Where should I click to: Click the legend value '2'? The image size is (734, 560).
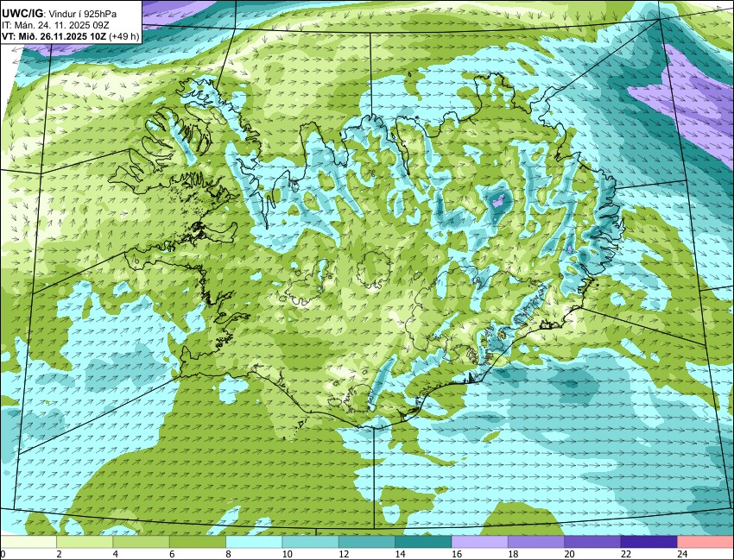(59, 554)
